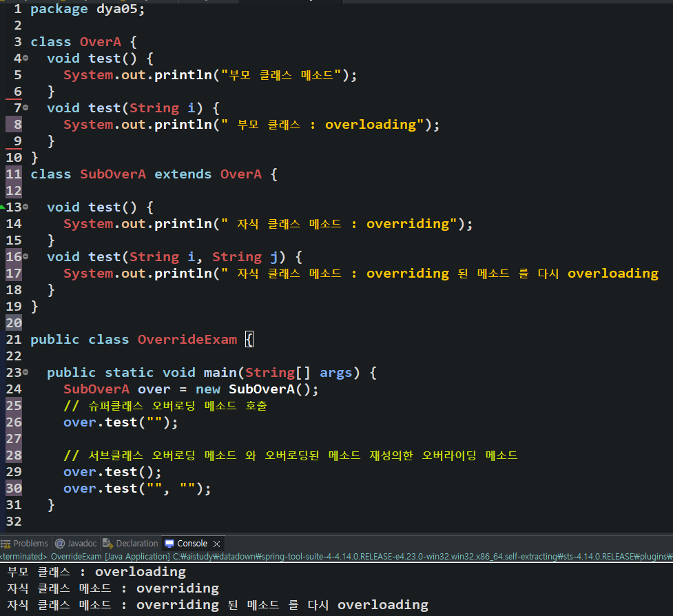Screen dimensions: 673x616
Task: Click first console output '부모 클래스 : overloading'
Action: click(x=96, y=572)
